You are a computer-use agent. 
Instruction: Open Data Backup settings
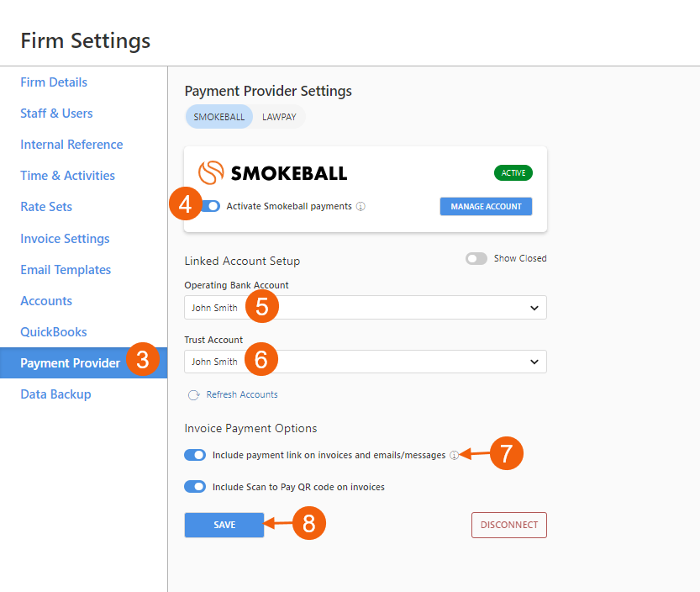click(x=55, y=394)
